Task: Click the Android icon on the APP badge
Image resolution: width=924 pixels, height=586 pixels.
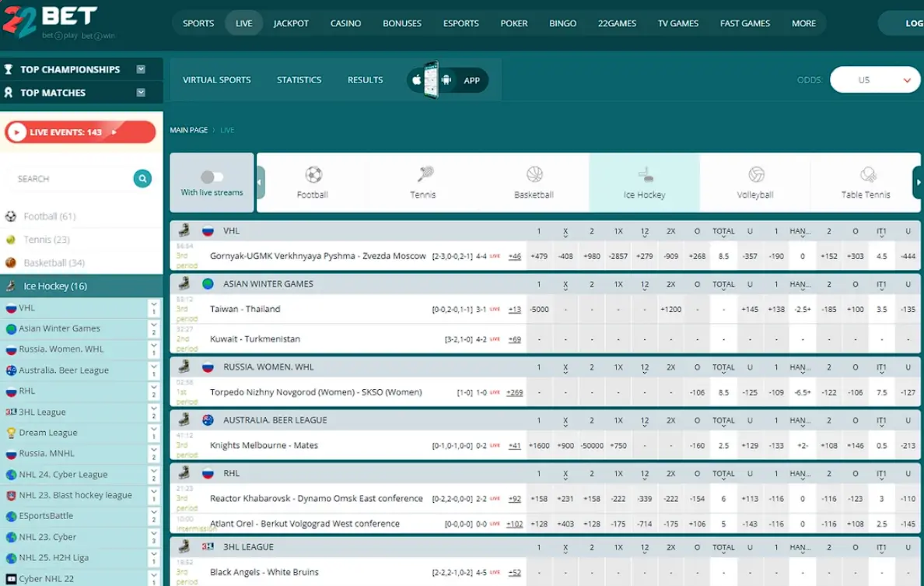Action: 445,79
